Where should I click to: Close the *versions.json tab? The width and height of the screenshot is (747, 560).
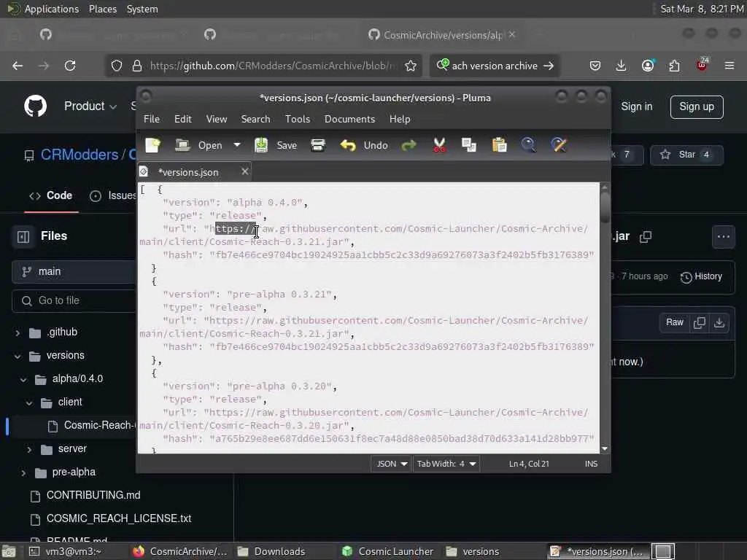[245, 171]
